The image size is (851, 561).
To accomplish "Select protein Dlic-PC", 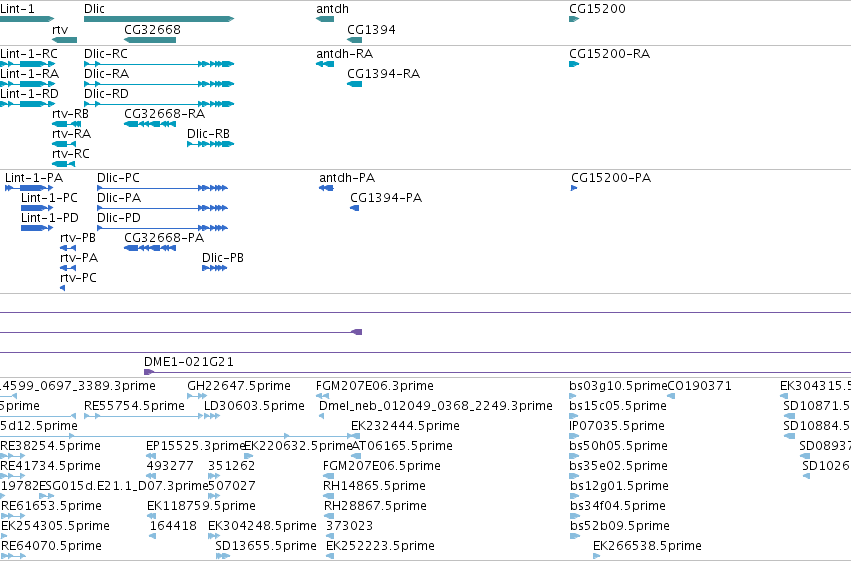I will pyautogui.click(x=162, y=188).
